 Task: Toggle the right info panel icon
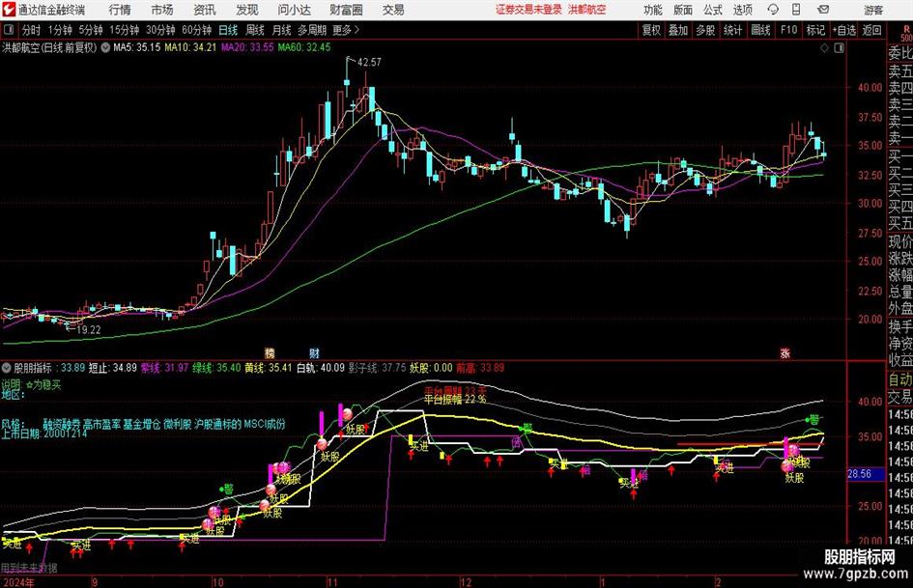(x=839, y=48)
